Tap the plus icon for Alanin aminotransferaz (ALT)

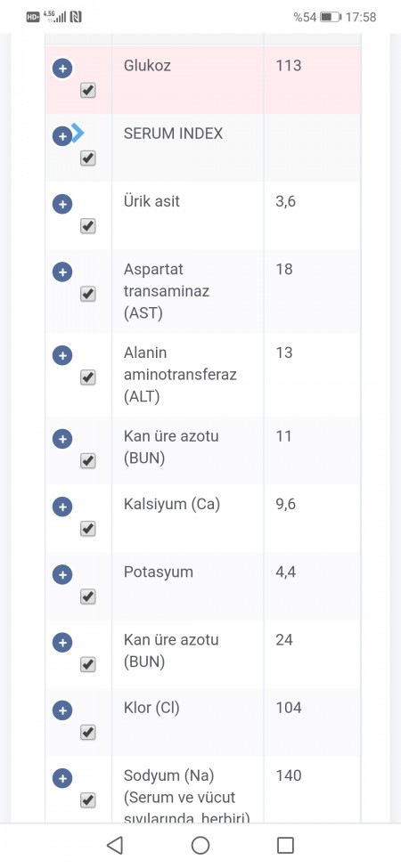62,355
